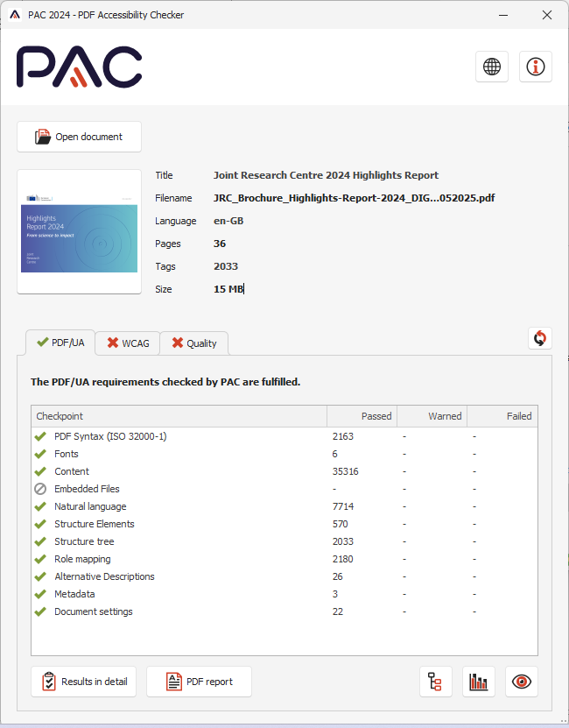Screen dimensions: 569x728
Task: Open the document statistics chart icon
Action: click(479, 682)
